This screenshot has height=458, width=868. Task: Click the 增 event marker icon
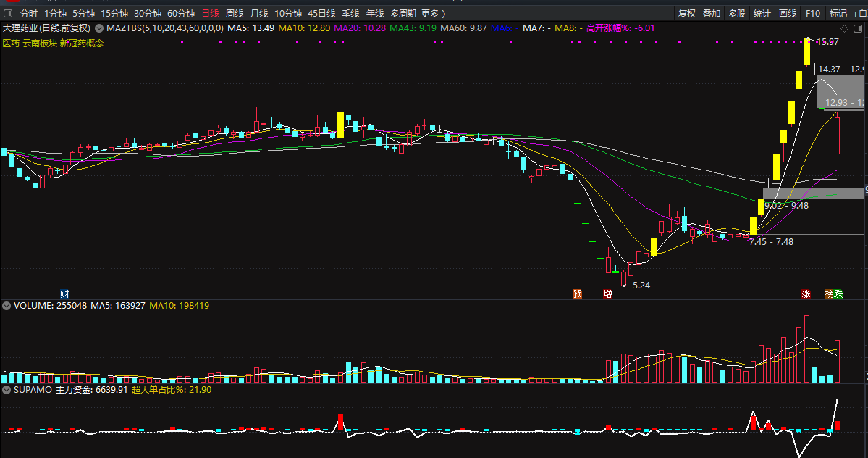click(607, 293)
